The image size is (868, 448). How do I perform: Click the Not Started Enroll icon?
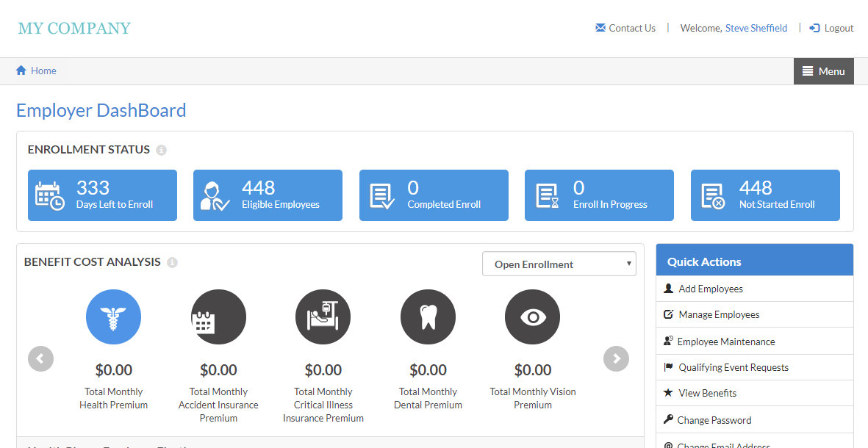coord(712,193)
